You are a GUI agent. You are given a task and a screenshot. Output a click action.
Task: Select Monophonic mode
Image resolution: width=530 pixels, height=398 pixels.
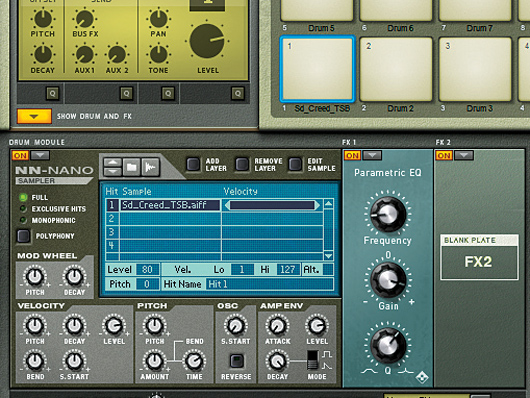click(23, 220)
